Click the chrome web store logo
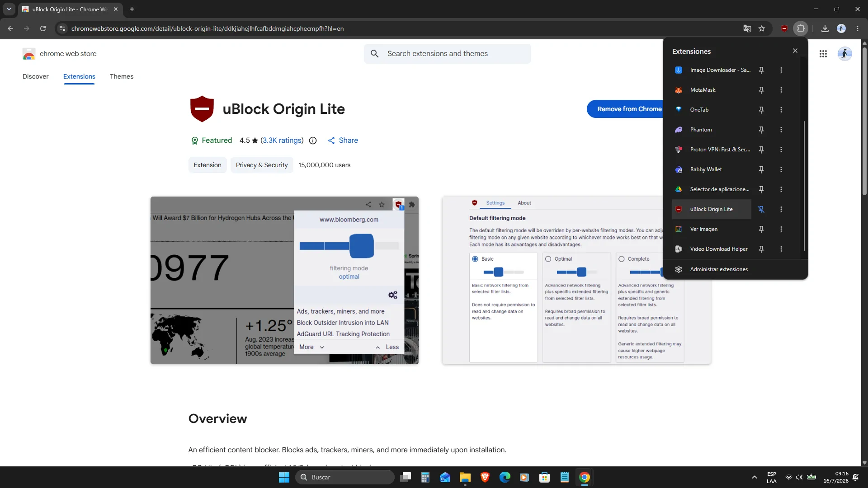Viewport: 868px width, 488px height. tap(60, 54)
